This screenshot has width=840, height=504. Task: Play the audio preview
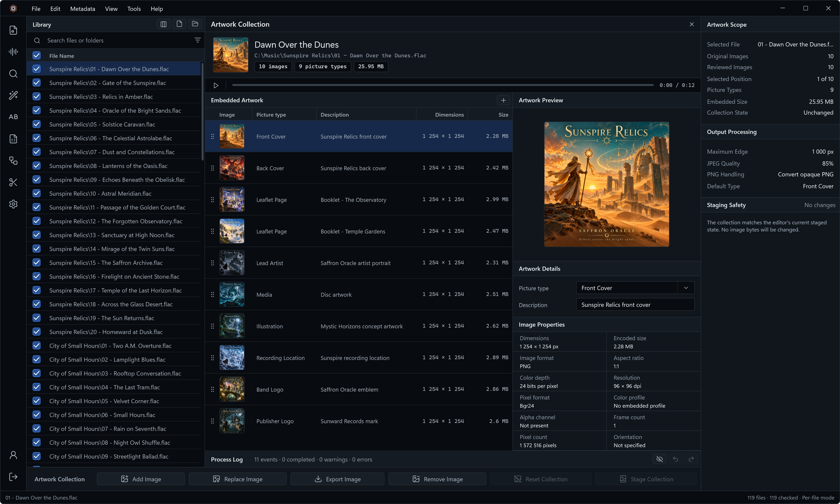[216, 85]
